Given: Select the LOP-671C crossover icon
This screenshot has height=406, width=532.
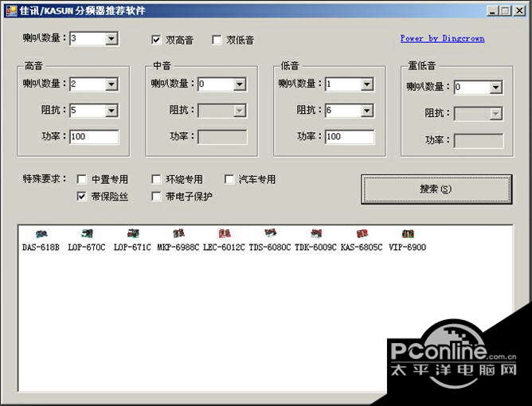Looking at the screenshot, I should pyautogui.click(x=133, y=234).
